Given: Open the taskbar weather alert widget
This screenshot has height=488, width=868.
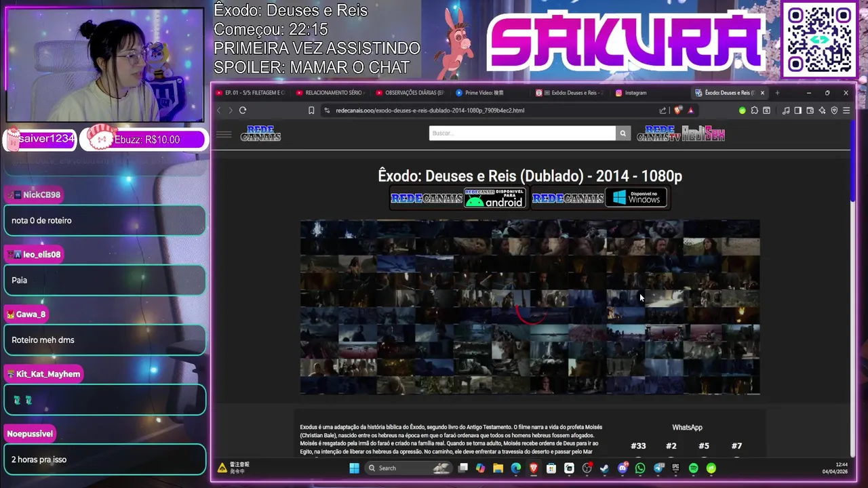Looking at the screenshot, I should click(234, 468).
